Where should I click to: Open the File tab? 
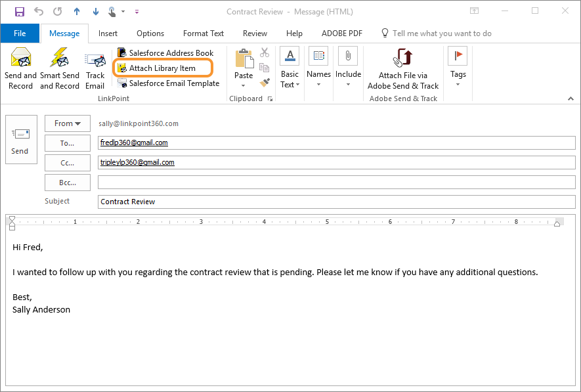(20, 33)
